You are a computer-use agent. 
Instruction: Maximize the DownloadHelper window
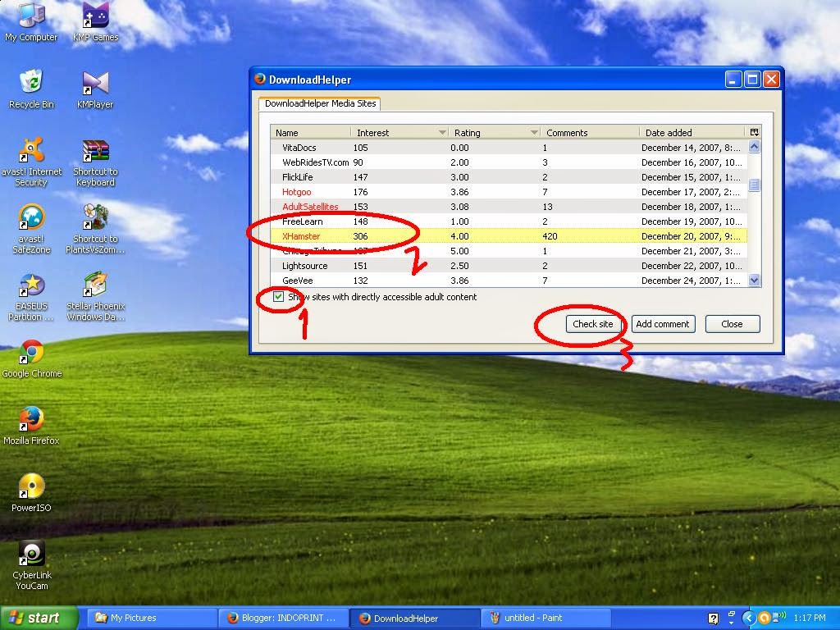752,80
